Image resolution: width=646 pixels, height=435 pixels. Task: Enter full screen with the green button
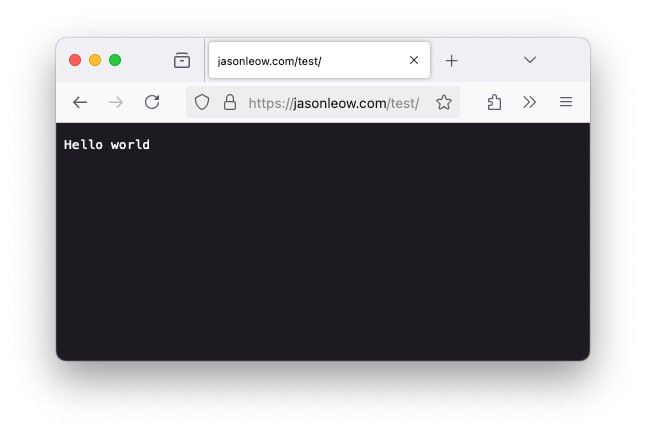(x=115, y=60)
